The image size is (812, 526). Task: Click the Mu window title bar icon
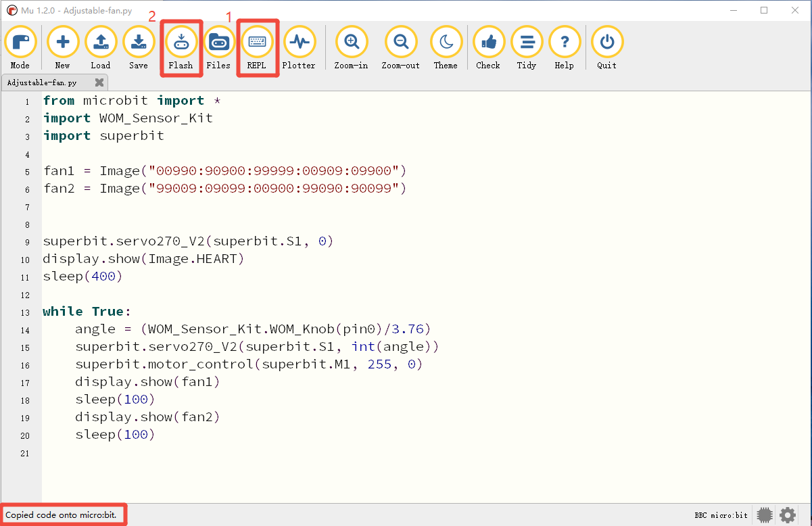(11, 10)
